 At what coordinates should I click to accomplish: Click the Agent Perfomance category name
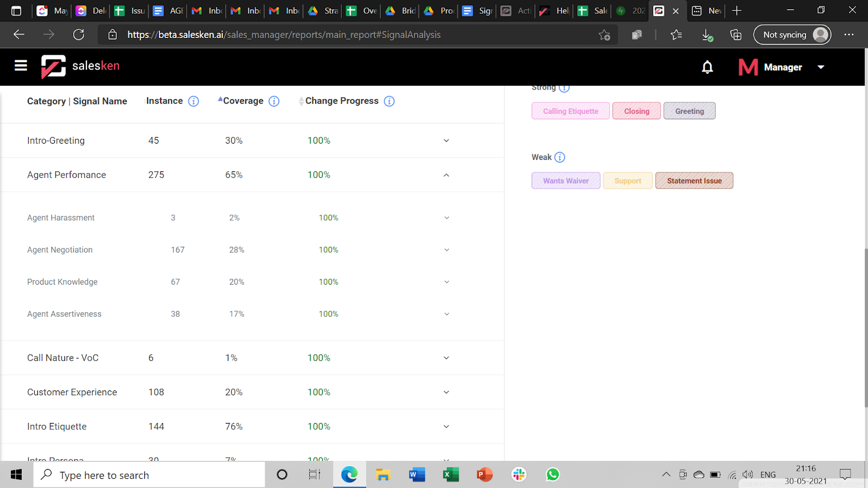point(67,175)
